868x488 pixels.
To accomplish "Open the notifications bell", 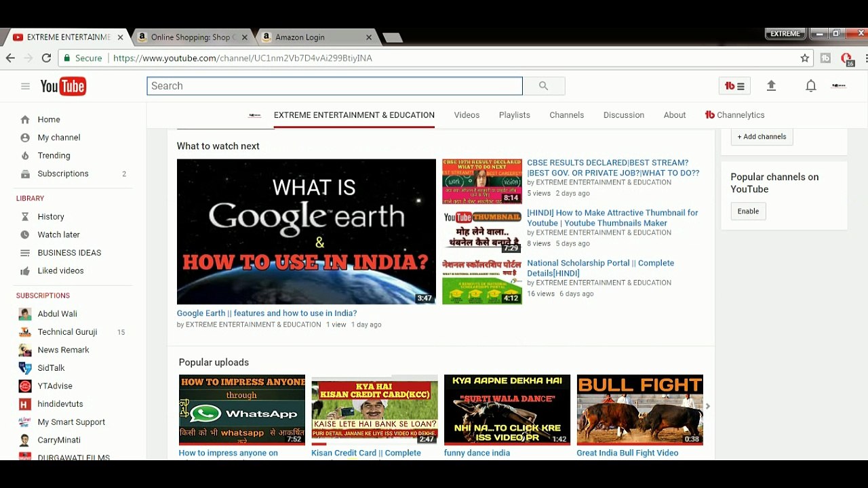I will pyautogui.click(x=810, y=86).
